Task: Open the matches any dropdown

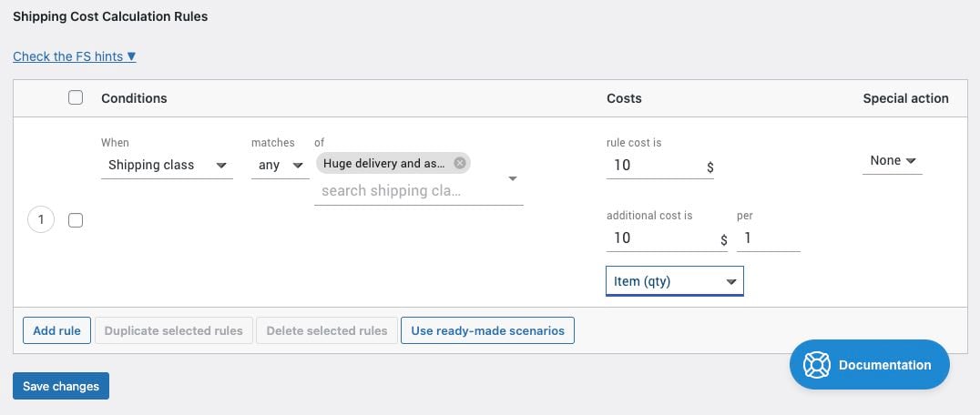Action: tap(280, 166)
